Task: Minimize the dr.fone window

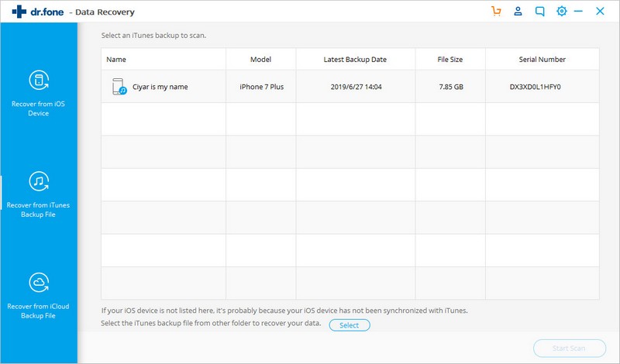Action: [x=578, y=12]
